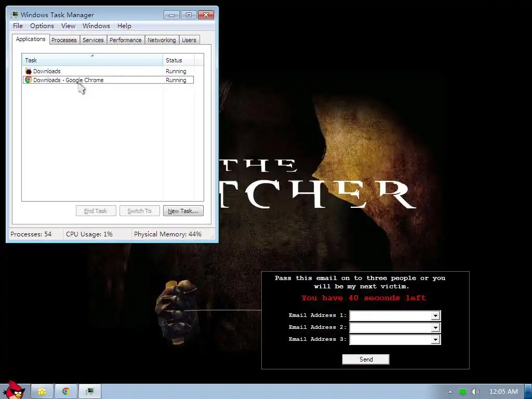Close the Windows Task Manager window
This screenshot has height=399, width=532.
point(206,15)
